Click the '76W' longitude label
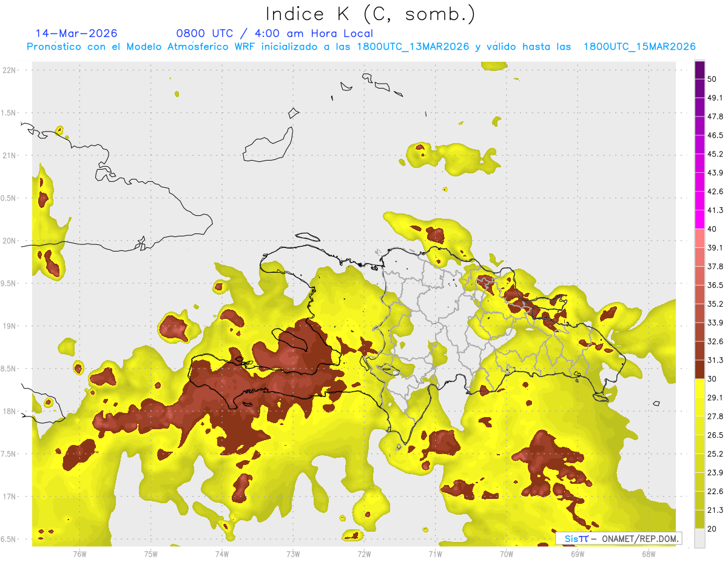 [79, 554]
